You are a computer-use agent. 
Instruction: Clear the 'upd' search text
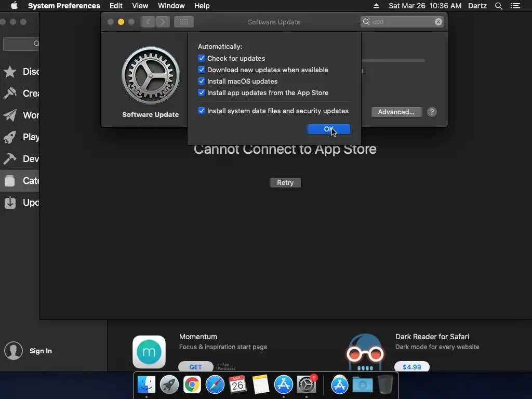[x=438, y=22]
